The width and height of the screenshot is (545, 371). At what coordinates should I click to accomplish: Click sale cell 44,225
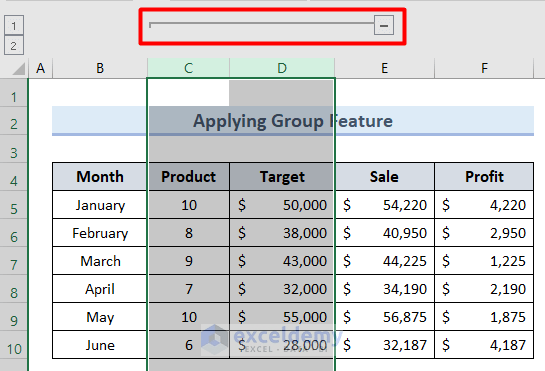pyautogui.click(x=384, y=261)
